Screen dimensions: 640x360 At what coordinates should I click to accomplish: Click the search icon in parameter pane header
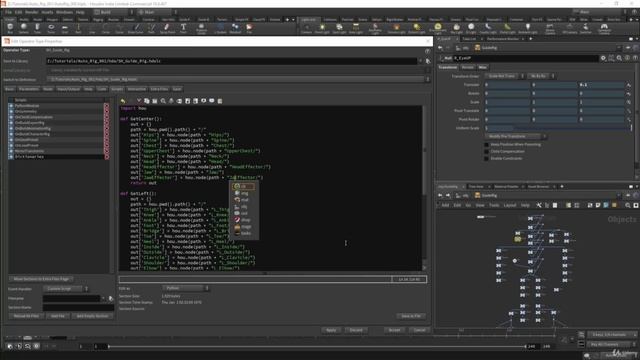tap(619, 58)
